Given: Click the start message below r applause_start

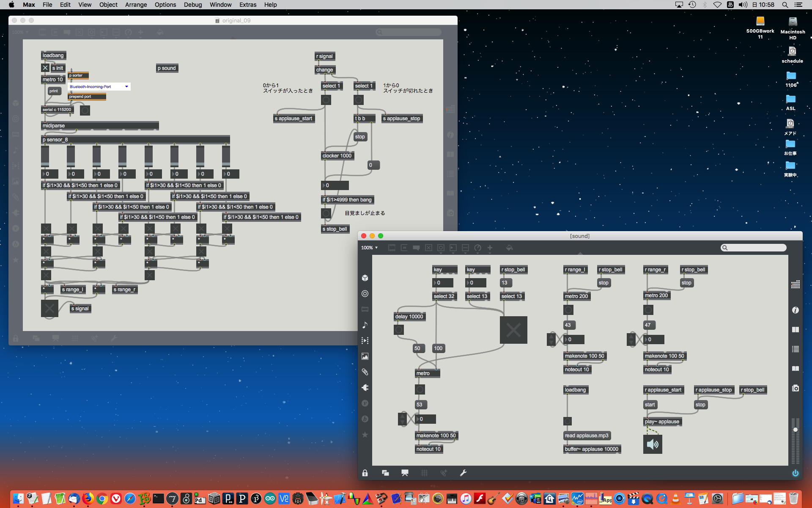Looking at the screenshot, I should click(650, 405).
